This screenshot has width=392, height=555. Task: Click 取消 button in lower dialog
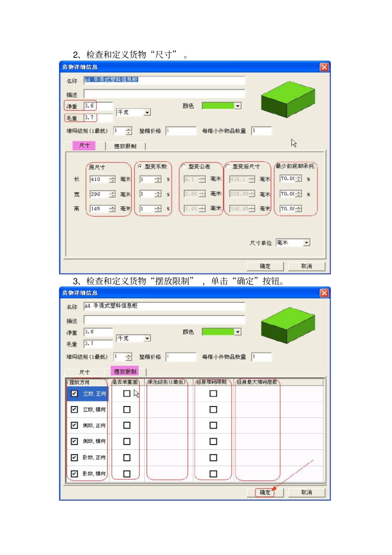307,492
